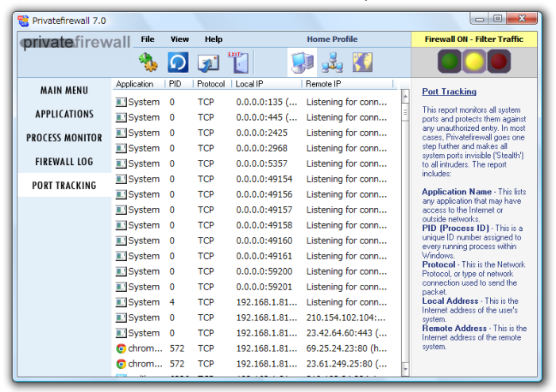The image size is (556, 392).
Task: Click the list scrollbar down arrow
Action: [405, 369]
